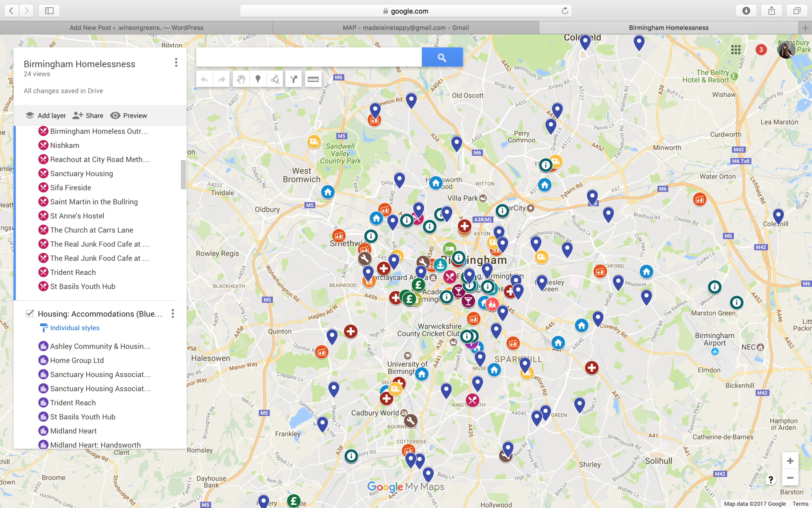Viewport: 812px width, 508px height.
Task: Select Sanctuary Housing in food layer
Action: click(x=82, y=173)
